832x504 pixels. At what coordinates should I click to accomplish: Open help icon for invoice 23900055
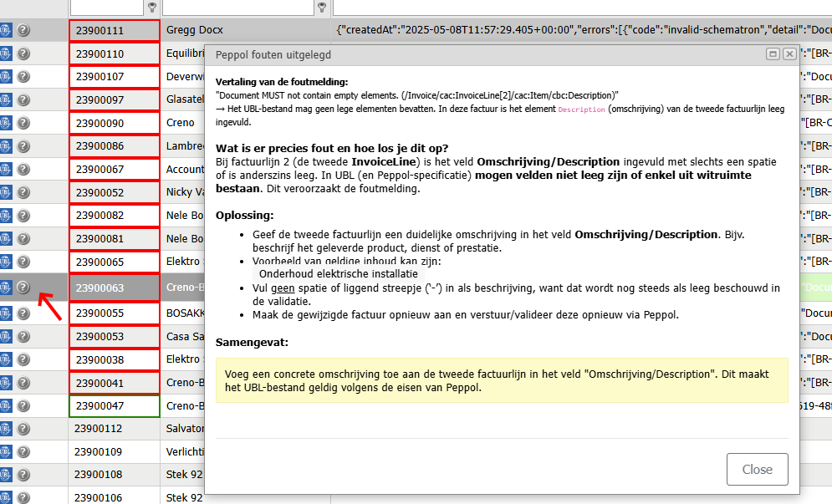[23, 313]
